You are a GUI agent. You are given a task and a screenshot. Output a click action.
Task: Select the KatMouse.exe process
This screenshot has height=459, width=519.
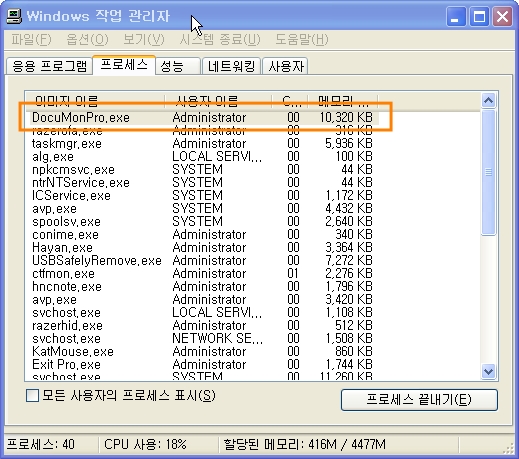coord(202,351)
